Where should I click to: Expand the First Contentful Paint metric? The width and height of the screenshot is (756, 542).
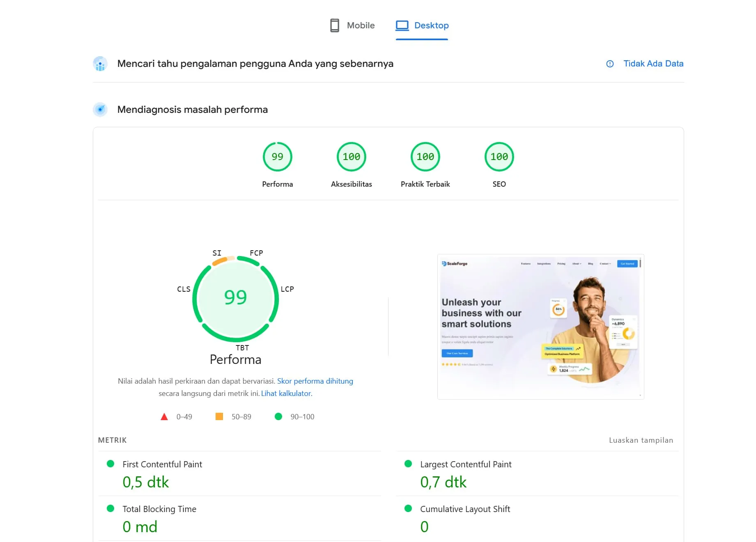pos(162,464)
